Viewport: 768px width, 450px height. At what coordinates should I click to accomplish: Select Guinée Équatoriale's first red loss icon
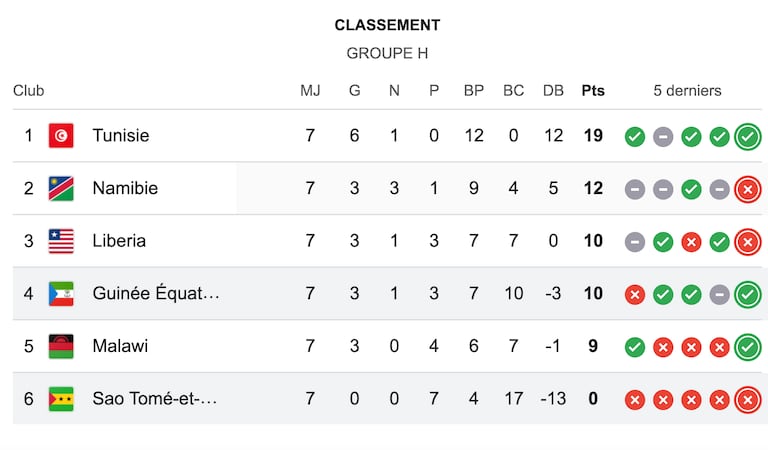pyautogui.click(x=635, y=295)
